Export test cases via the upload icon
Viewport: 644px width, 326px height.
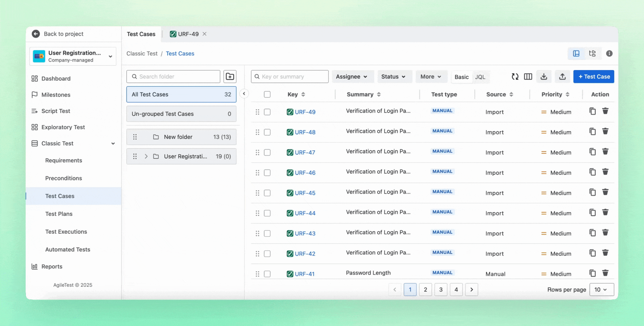pyautogui.click(x=562, y=76)
